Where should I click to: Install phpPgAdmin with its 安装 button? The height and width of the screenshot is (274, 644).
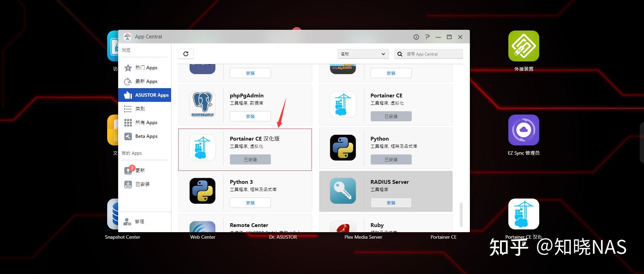(x=250, y=116)
